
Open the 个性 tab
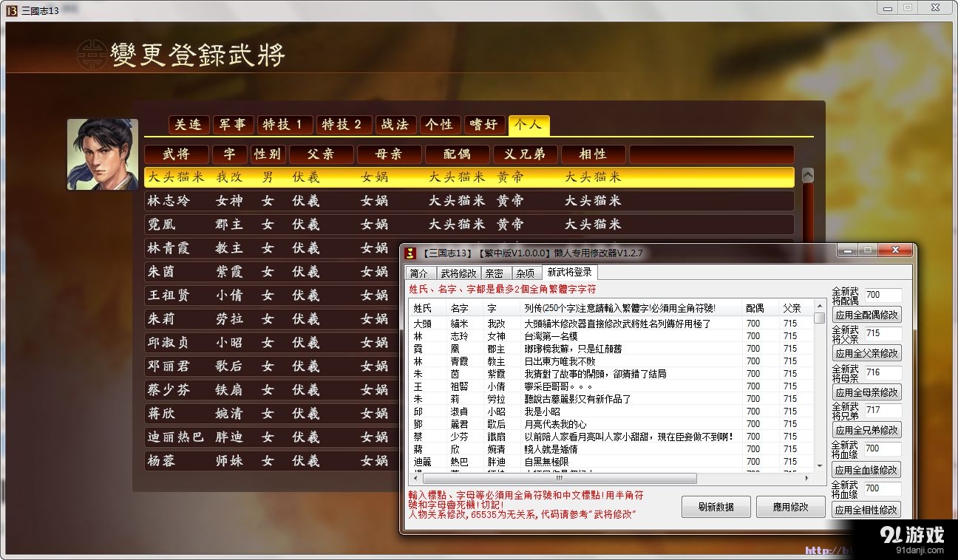(441, 125)
